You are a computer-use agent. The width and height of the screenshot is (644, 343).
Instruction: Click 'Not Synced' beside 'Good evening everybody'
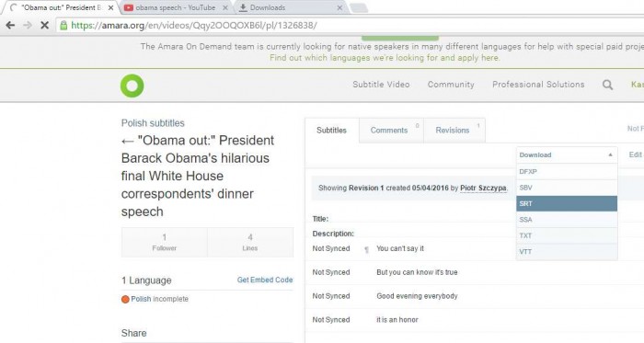point(331,296)
